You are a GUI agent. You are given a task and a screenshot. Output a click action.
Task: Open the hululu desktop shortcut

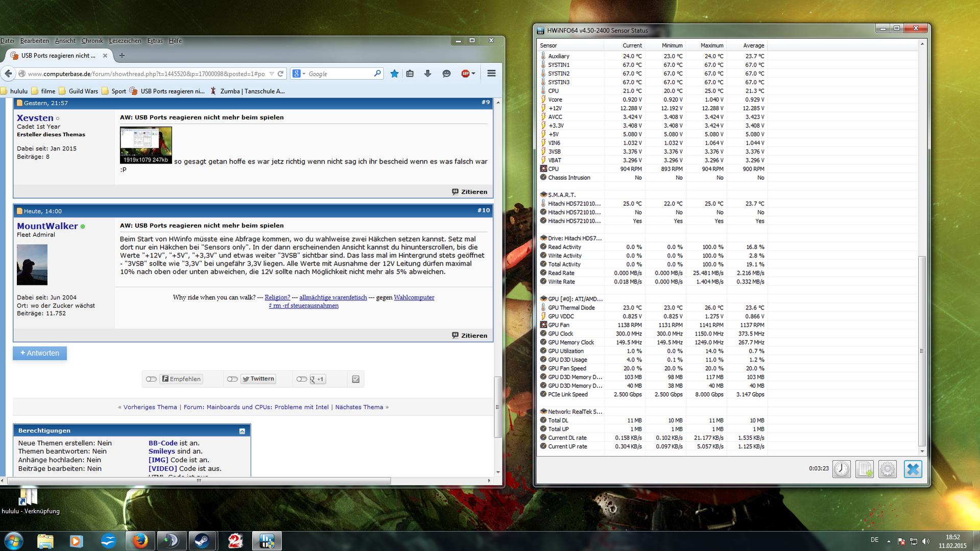pos(30,501)
